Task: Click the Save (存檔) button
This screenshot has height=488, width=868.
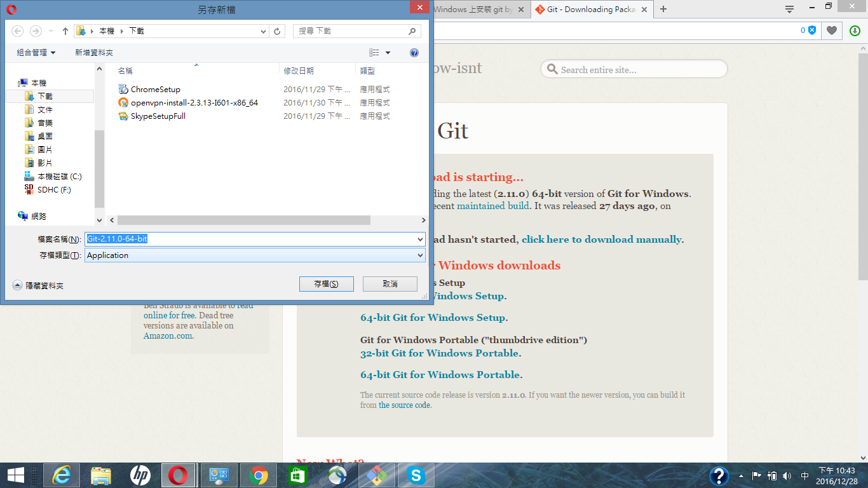Action: [x=327, y=284]
